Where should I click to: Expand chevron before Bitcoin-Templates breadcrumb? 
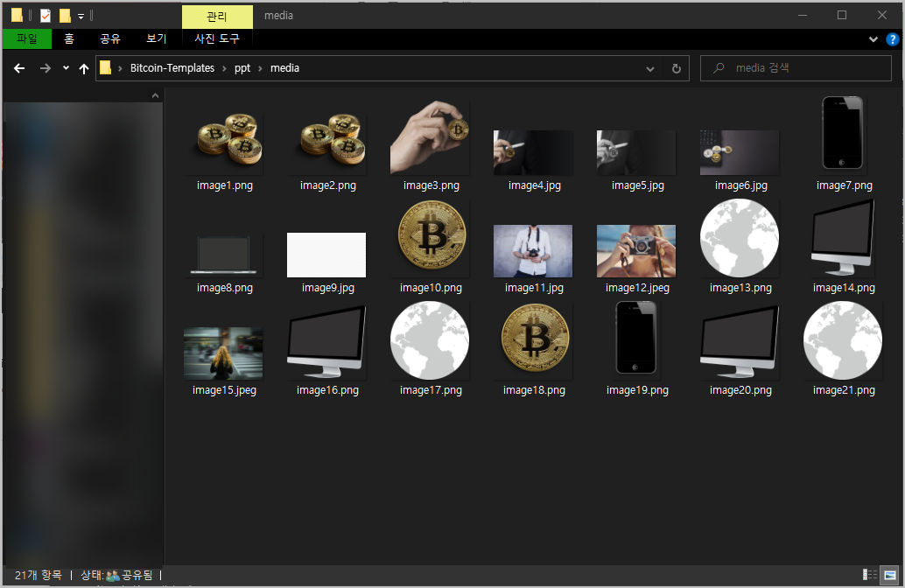[x=120, y=68]
